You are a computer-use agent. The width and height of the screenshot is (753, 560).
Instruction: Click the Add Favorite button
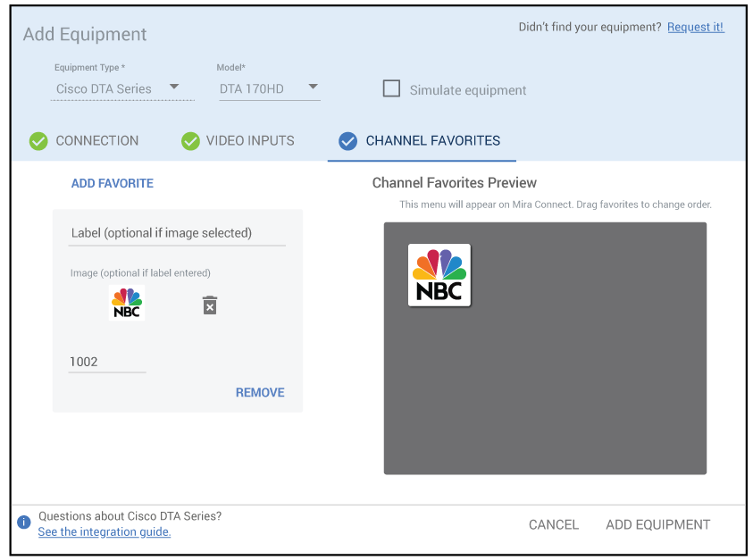113,183
